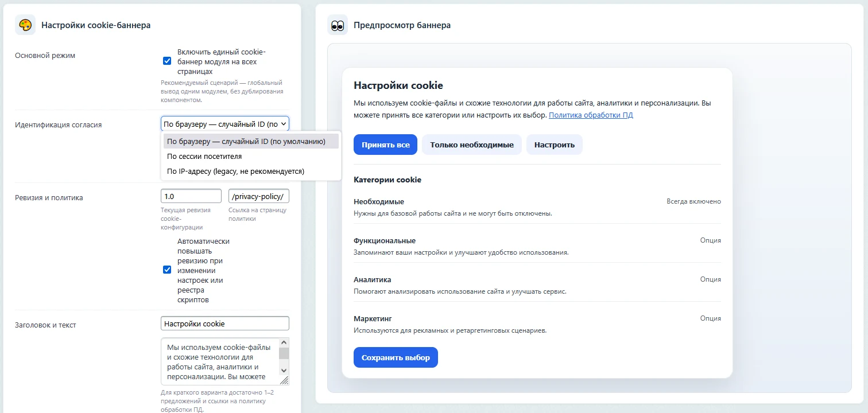868x413 pixels.
Task: Click the revision field containing 1.0
Action: coord(191,196)
